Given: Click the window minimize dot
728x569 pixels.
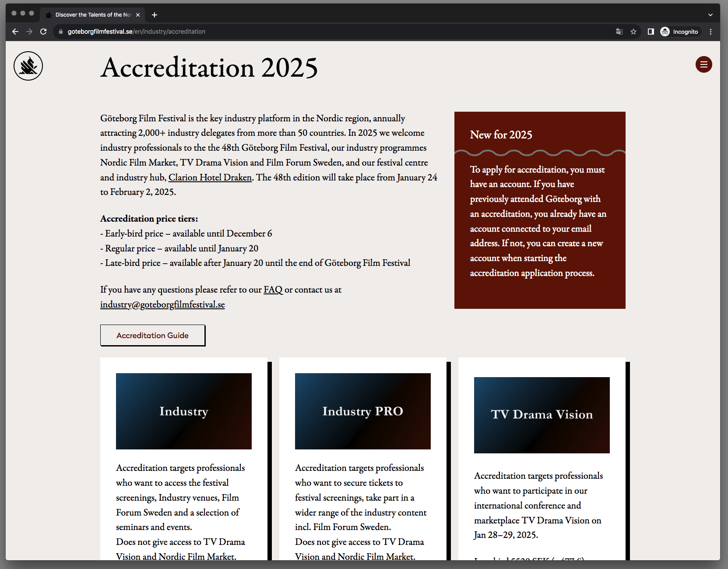Looking at the screenshot, I should [x=23, y=13].
